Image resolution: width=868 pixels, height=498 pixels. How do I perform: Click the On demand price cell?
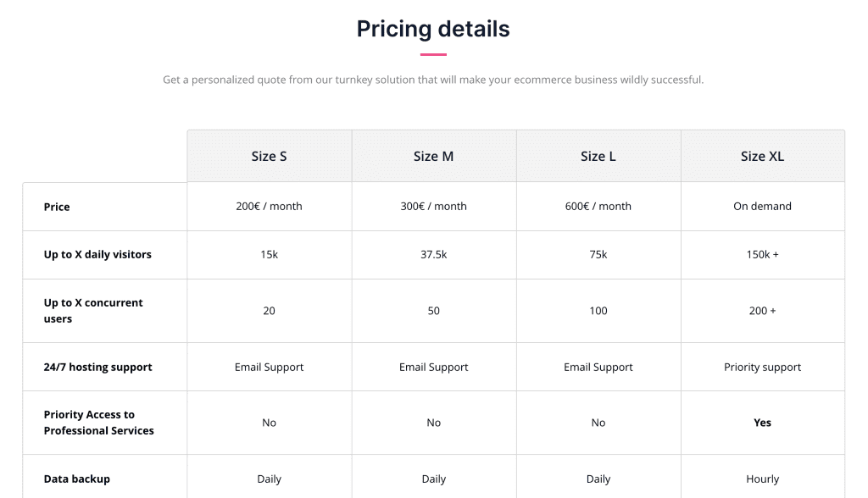click(x=762, y=207)
